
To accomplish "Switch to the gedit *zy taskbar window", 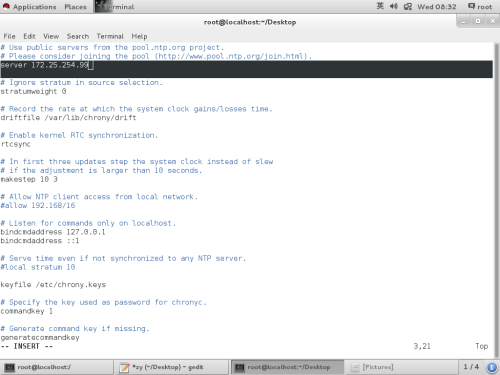I will coord(172,367).
